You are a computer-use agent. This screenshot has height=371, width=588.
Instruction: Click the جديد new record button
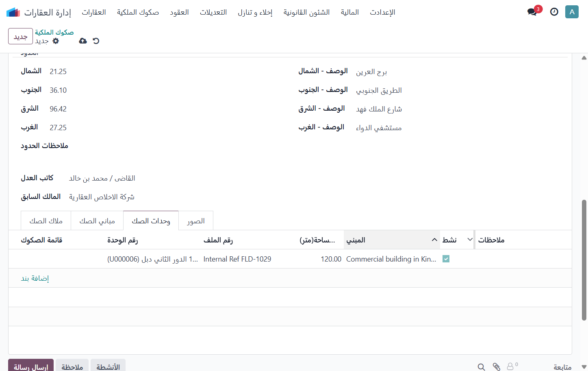click(x=20, y=37)
